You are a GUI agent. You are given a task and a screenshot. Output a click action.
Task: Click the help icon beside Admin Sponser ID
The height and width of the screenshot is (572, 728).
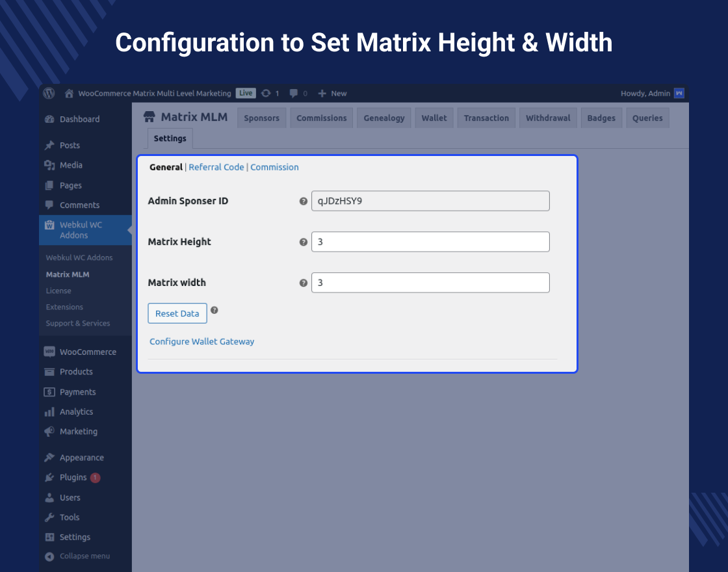point(303,201)
